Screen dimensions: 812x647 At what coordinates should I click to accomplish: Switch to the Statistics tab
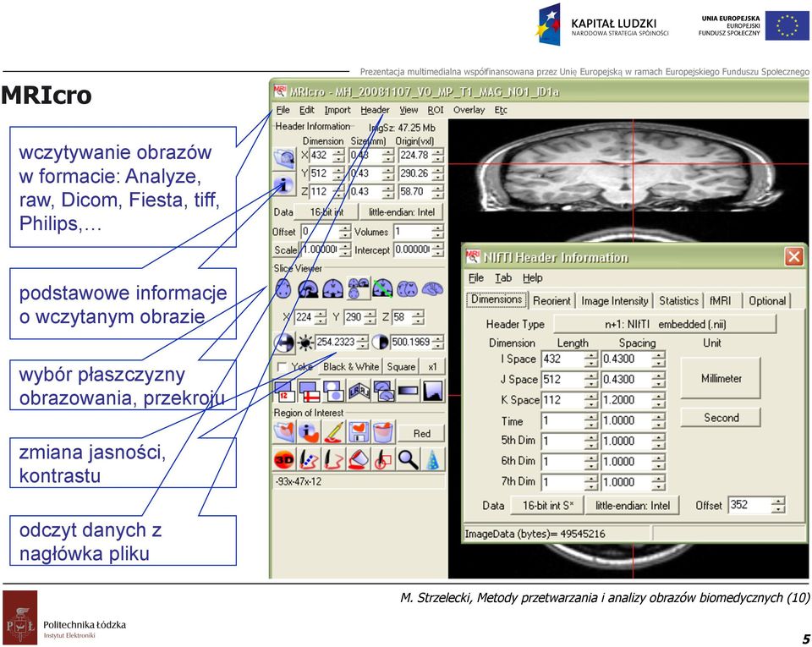pyautogui.click(x=679, y=301)
